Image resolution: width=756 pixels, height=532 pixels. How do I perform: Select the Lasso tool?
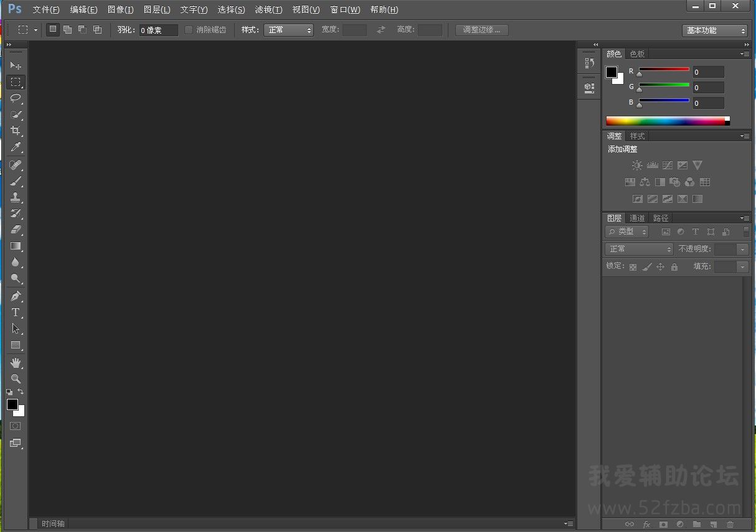tap(16, 98)
